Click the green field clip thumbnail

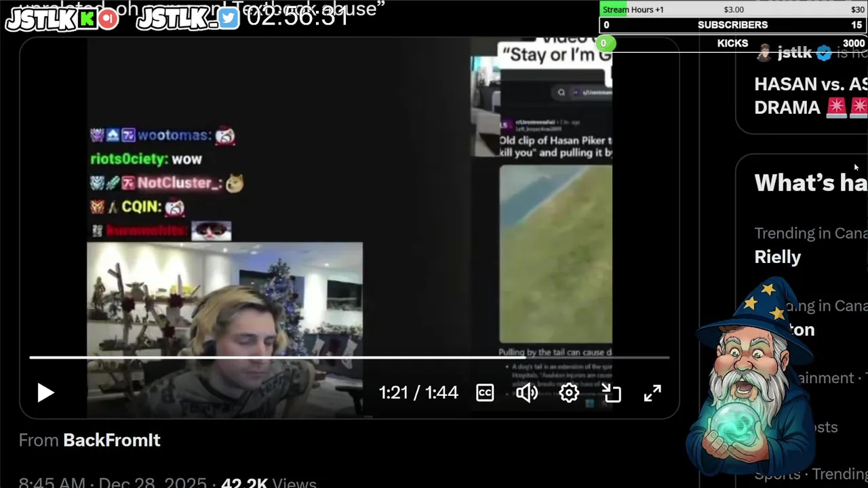click(x=555, y=254)
